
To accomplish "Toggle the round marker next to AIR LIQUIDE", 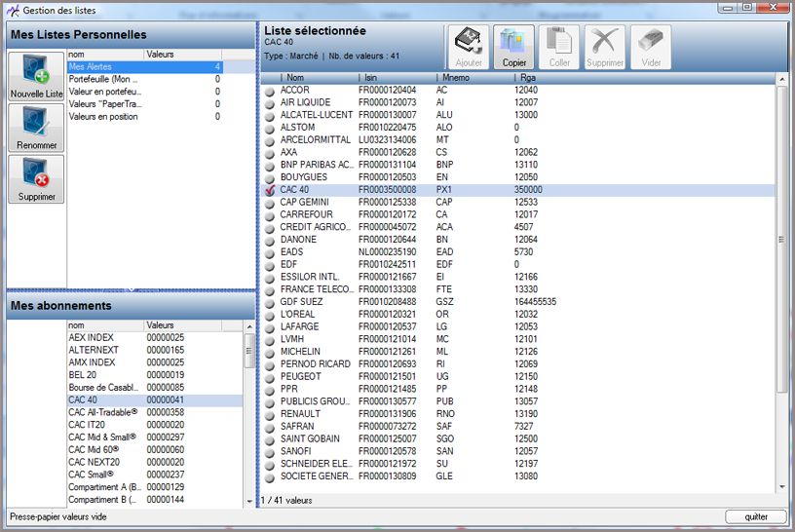I will [270, 103].
